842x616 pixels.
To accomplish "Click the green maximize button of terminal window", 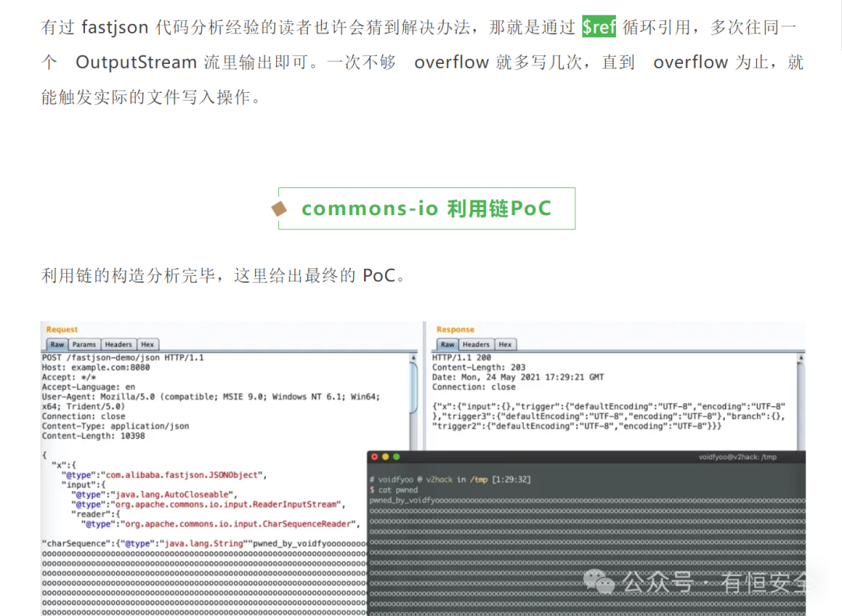I will 396,456.
